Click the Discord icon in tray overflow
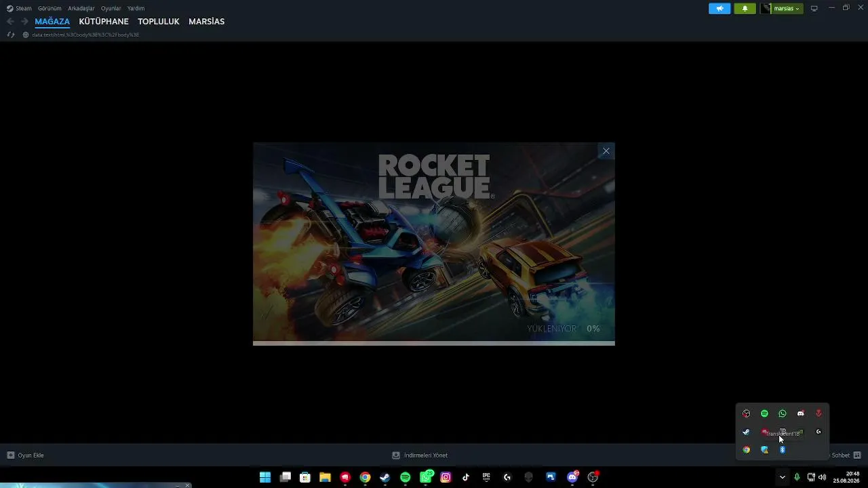The image size is (868, 488). tap(800, 413)
